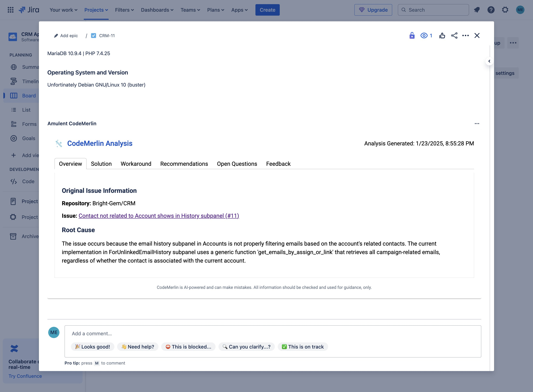Open the Timeline view icon in sidebar
Image resolution: width=533 pixels, height=392 pixels.
14,81
